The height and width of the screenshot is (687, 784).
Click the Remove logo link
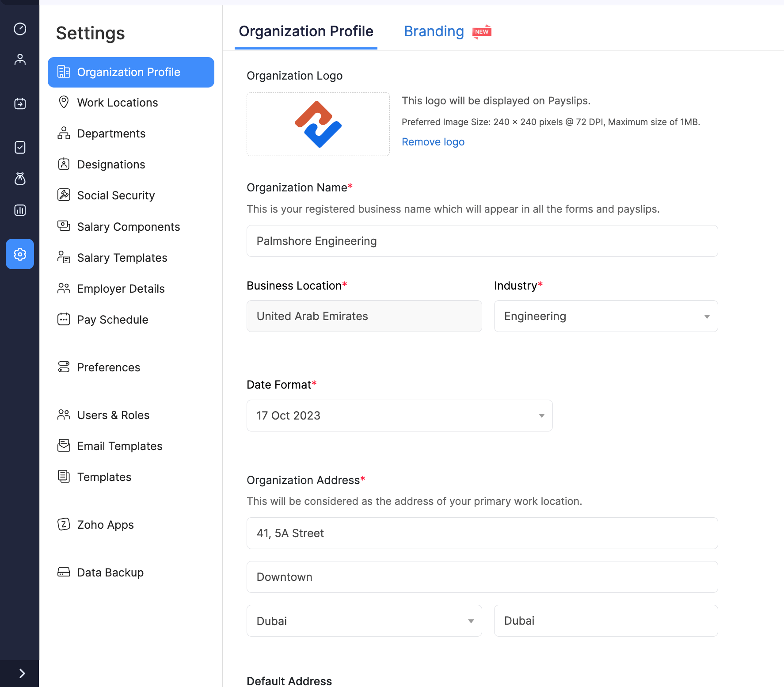pyautogui.click(x=433, y=142)
